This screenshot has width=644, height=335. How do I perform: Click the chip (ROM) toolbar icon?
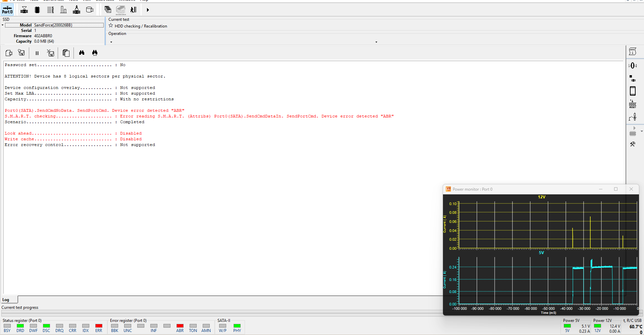[37, 10]
